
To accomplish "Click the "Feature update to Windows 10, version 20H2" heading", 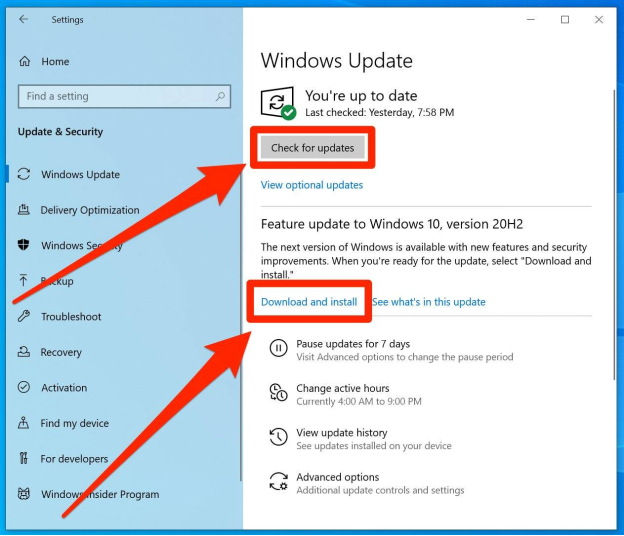I will (392, 224).
